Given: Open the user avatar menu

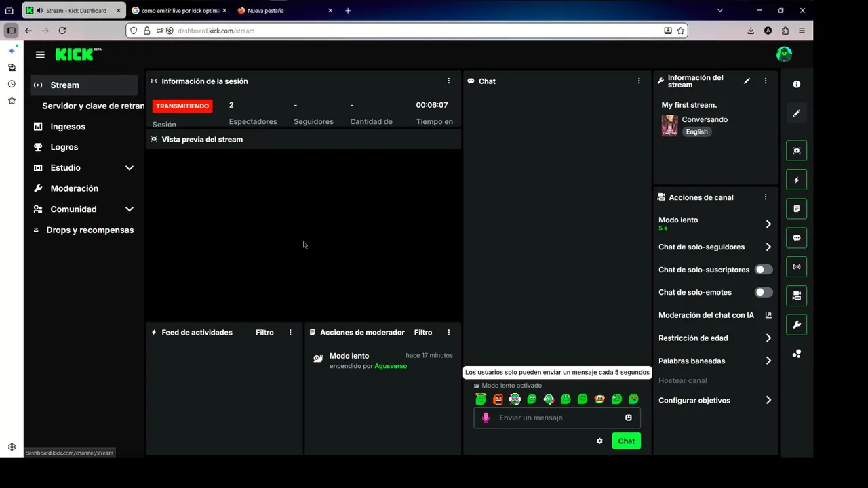Looking at the screenshot, I should pyautogui.click(x=784, y=54).
